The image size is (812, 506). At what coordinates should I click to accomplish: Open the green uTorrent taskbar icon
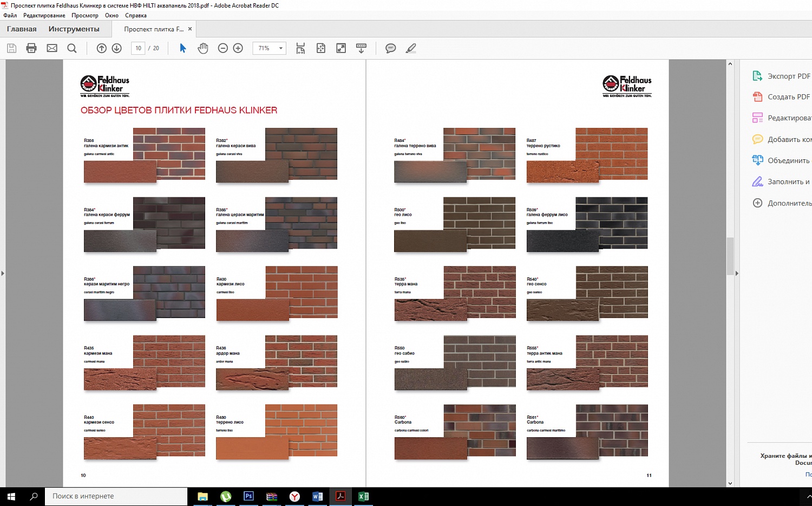(x=226, y=496)
